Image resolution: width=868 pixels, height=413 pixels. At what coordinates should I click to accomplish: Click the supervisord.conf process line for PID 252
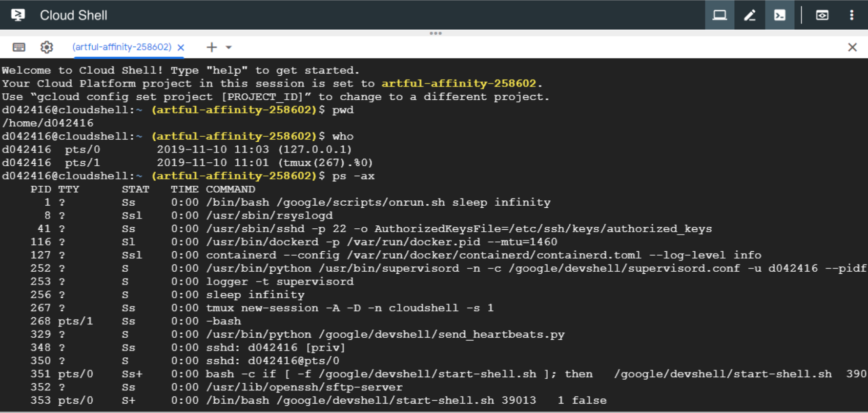tap(449, 268)
